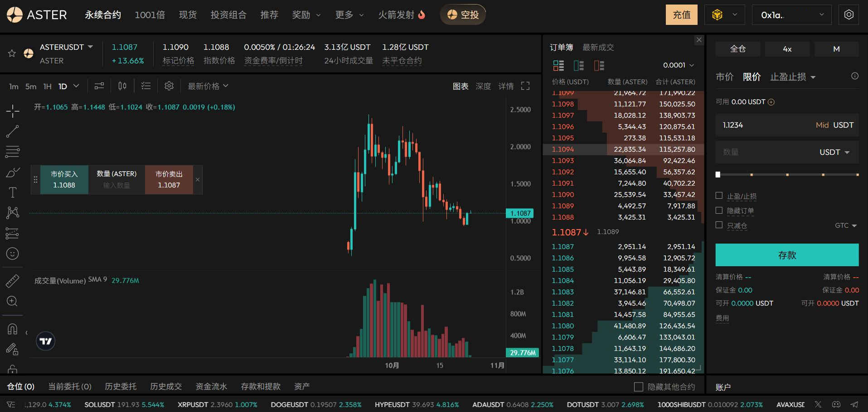Switch to the 最新成交 tab
The height and width of the screenshot is (412, 868).
598,47
